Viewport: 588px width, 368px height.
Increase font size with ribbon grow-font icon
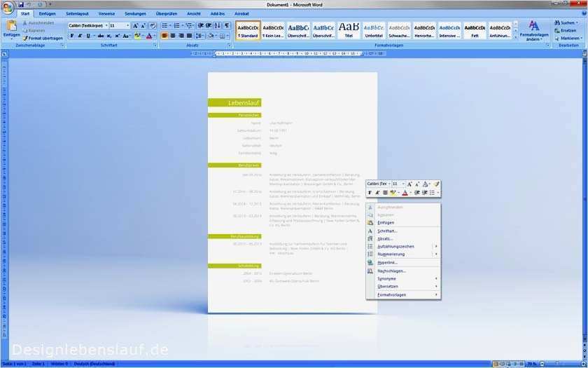(135, 25)
